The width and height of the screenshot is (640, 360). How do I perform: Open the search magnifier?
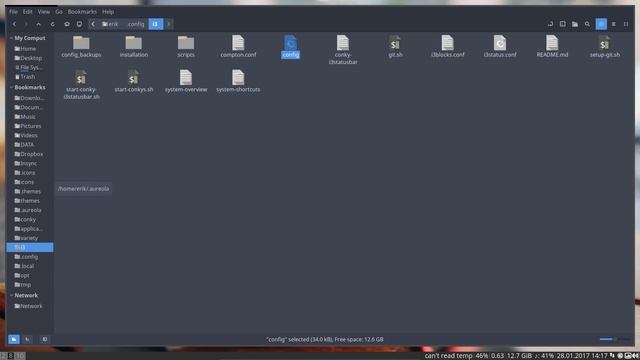(587, 24)
